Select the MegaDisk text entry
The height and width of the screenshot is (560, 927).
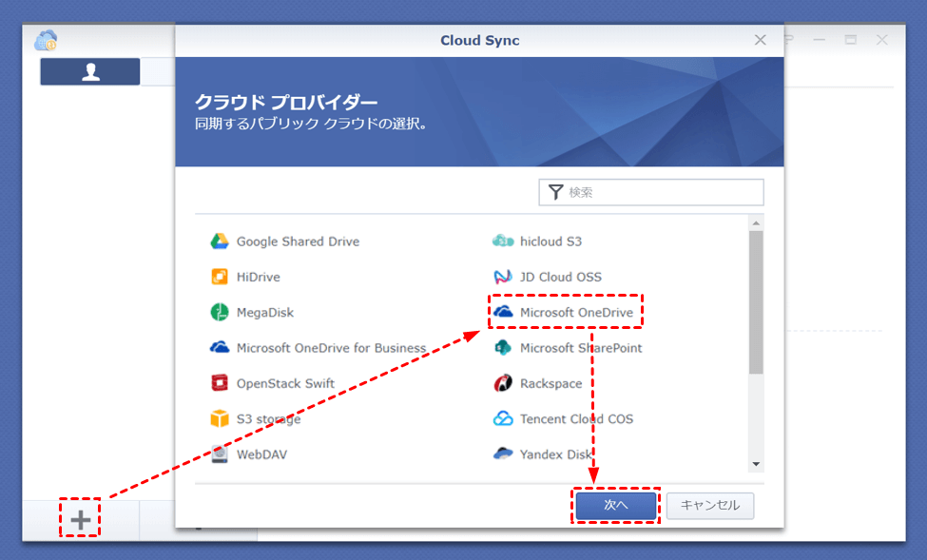pos(265,312)
